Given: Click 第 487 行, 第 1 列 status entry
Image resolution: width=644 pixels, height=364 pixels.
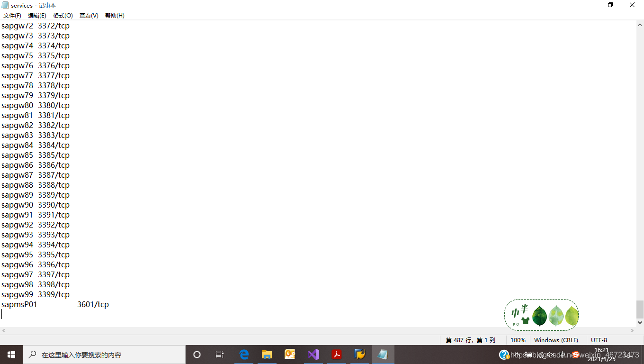Looking at the screenshot, I should (470, 340).
